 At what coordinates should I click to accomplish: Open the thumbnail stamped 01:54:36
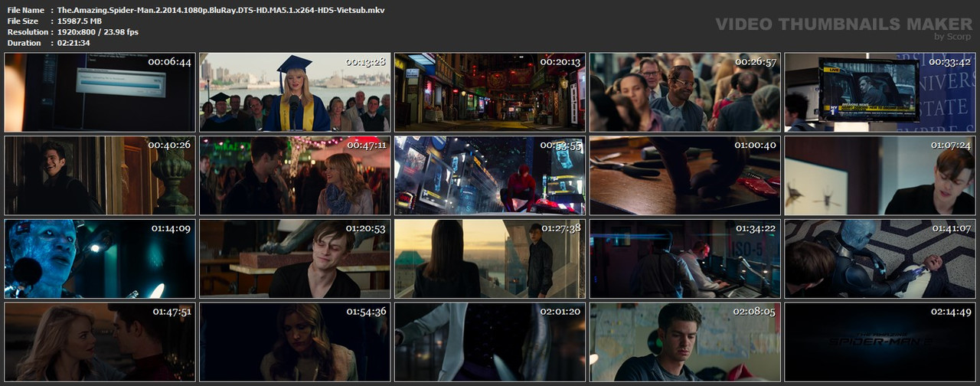click(x=295, y=342)
